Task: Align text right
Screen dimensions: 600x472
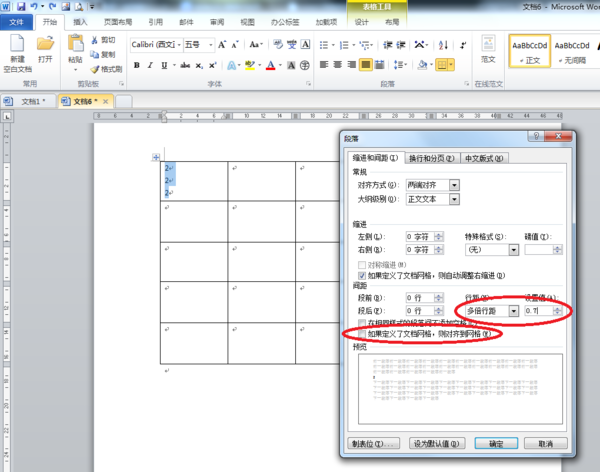Action: coord(351,65)
